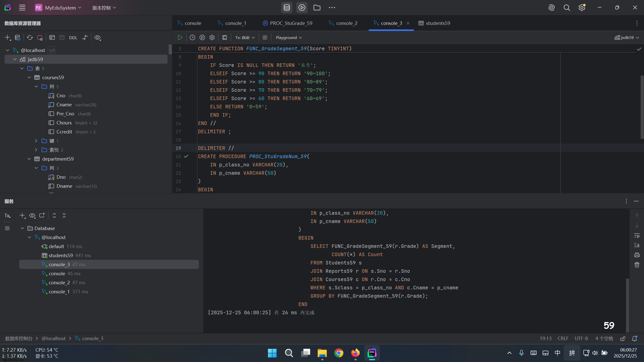Open query history clock icon

(192, 37)
